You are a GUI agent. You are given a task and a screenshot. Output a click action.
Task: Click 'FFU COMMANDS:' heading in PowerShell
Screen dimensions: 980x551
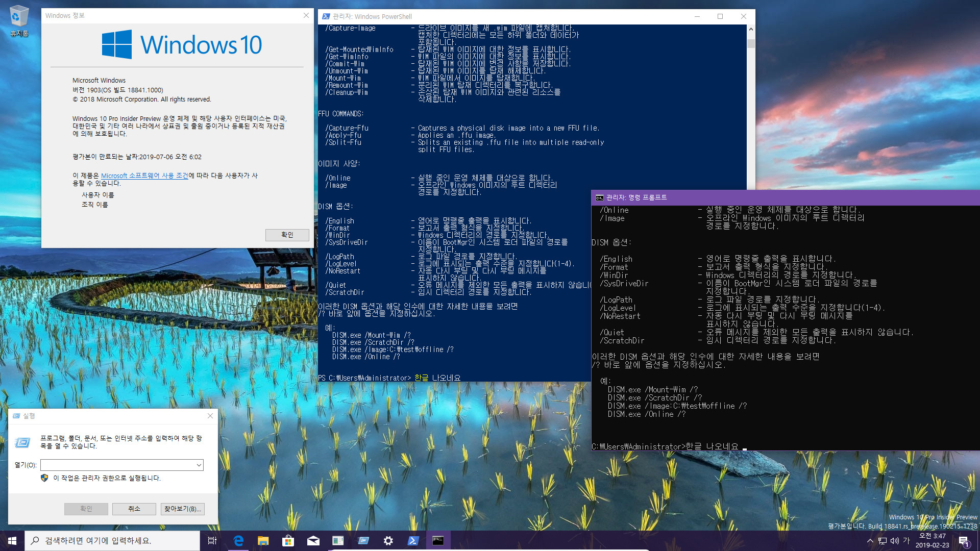point(341,114)
